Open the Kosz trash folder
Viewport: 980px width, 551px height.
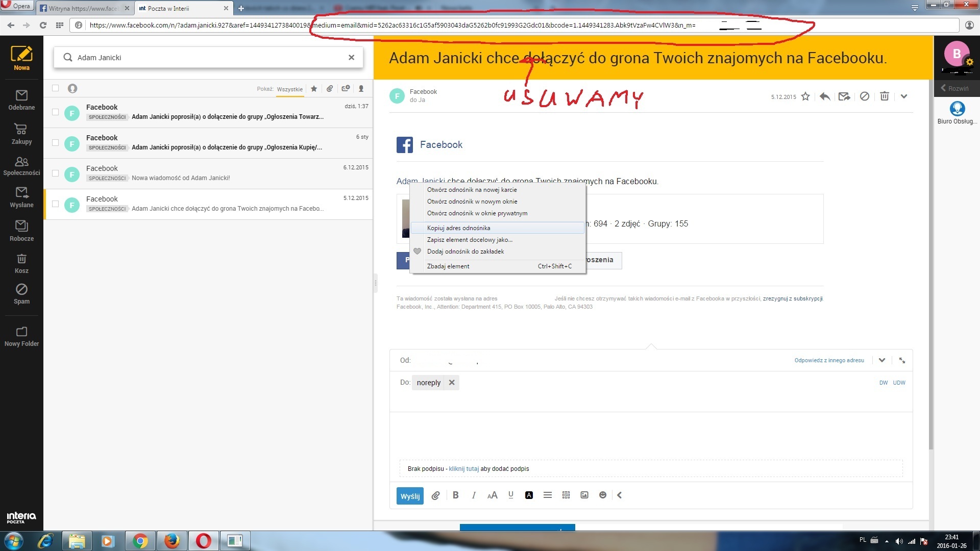(x=21, y=264)
